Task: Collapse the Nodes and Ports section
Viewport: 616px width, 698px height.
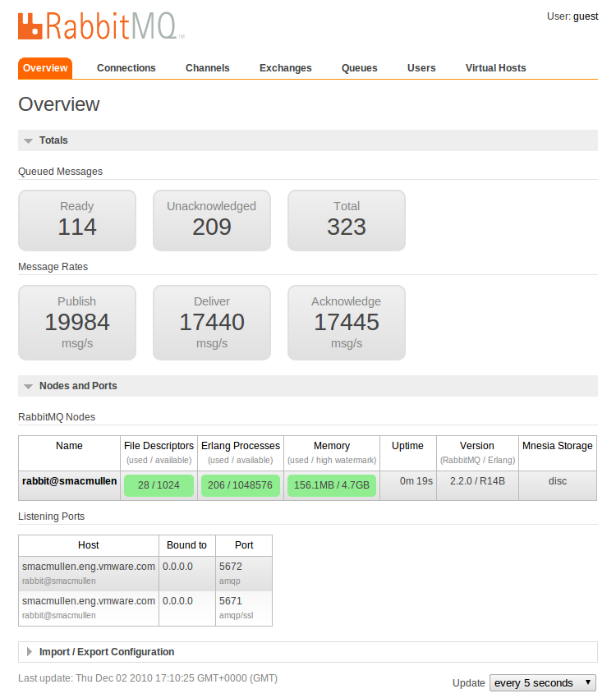Action: 307,386
